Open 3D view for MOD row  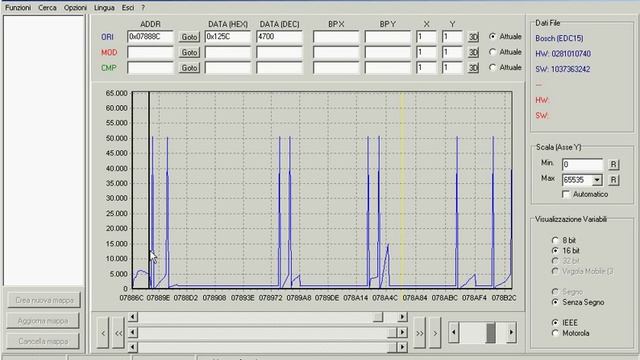473,52
